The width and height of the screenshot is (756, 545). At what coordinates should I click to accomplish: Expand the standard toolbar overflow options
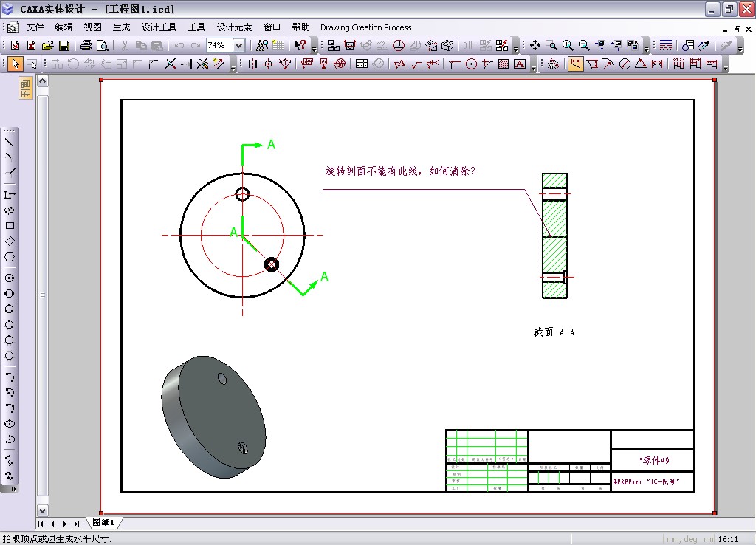tap(315, 47)
